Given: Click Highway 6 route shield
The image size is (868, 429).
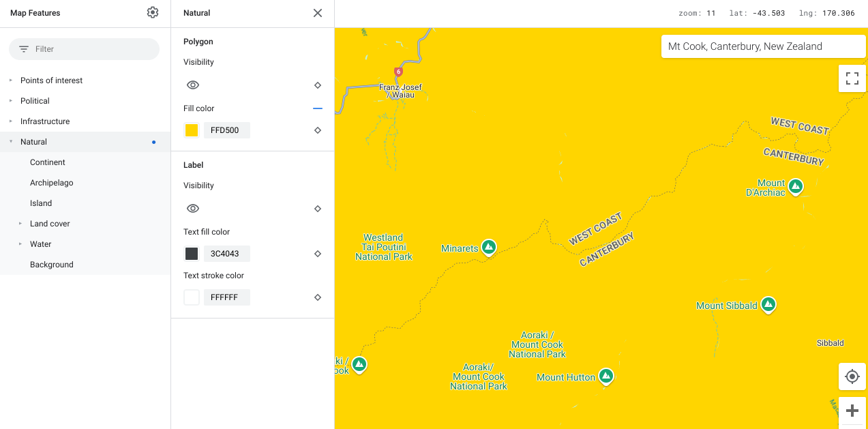Looking at the screenshot, I should tap(398, 72).
